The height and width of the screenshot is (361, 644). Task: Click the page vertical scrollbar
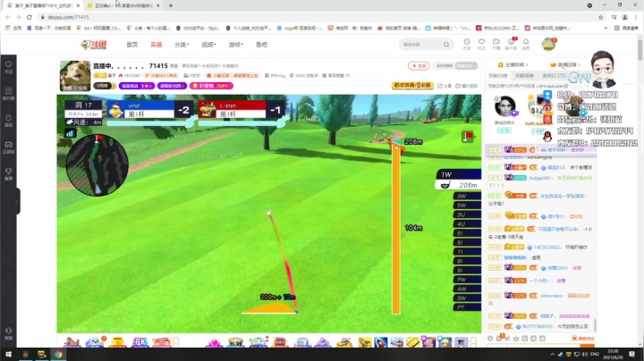pyautogui.click(x=640, y=49)
